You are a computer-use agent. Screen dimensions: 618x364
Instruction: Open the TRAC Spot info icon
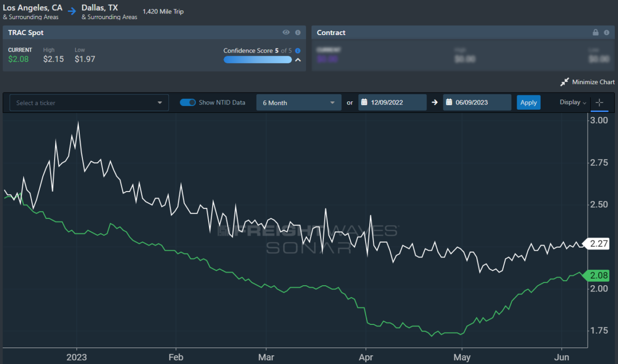pos(298,32)
